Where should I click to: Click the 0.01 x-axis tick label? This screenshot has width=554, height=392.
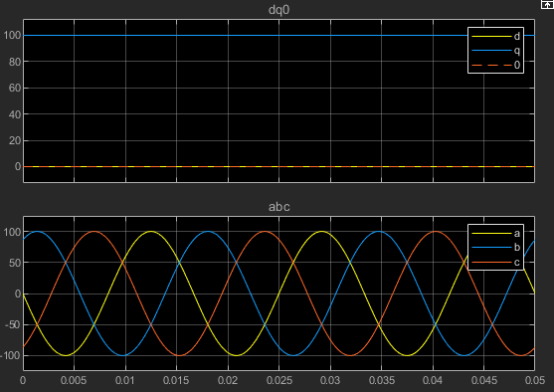[x=125, y=381]
